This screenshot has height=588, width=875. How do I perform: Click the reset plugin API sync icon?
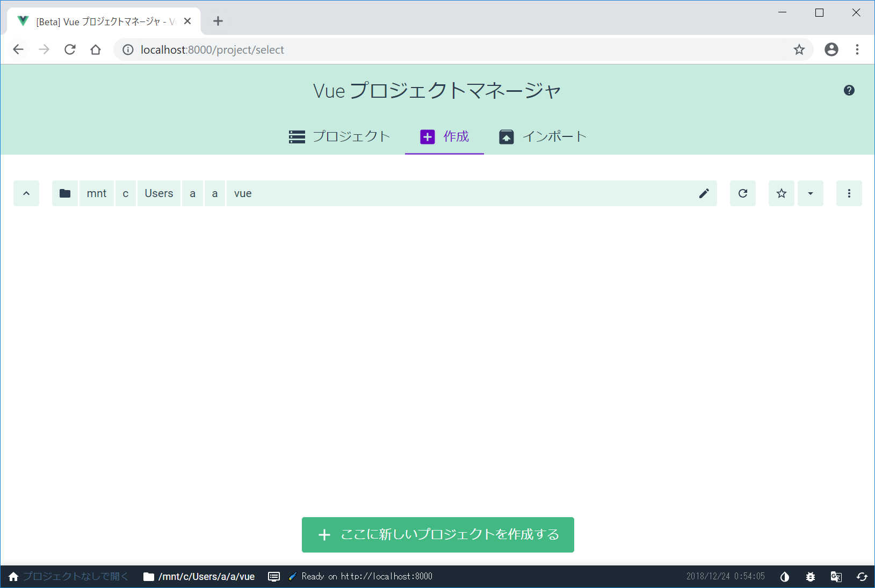(x=862, y=577)
